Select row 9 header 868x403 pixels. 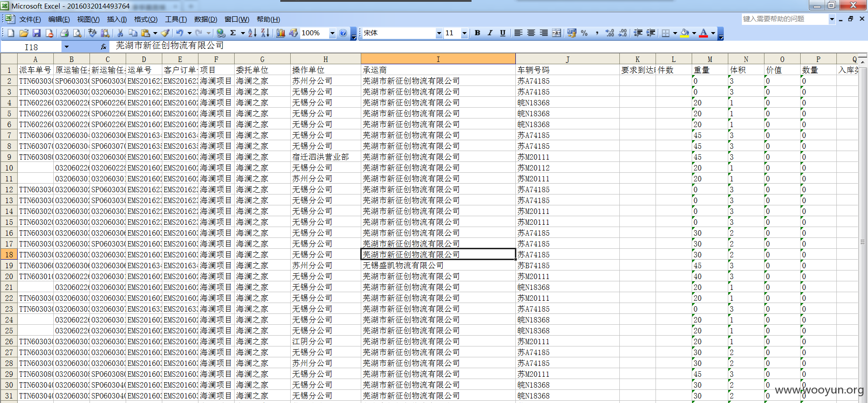[x=9, y=157]
